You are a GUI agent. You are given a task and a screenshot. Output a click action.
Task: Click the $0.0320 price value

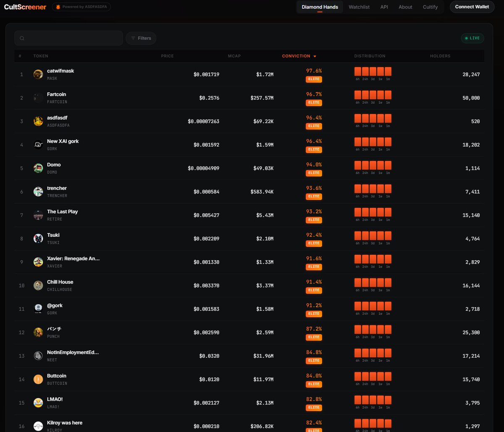tap(209, 356)
